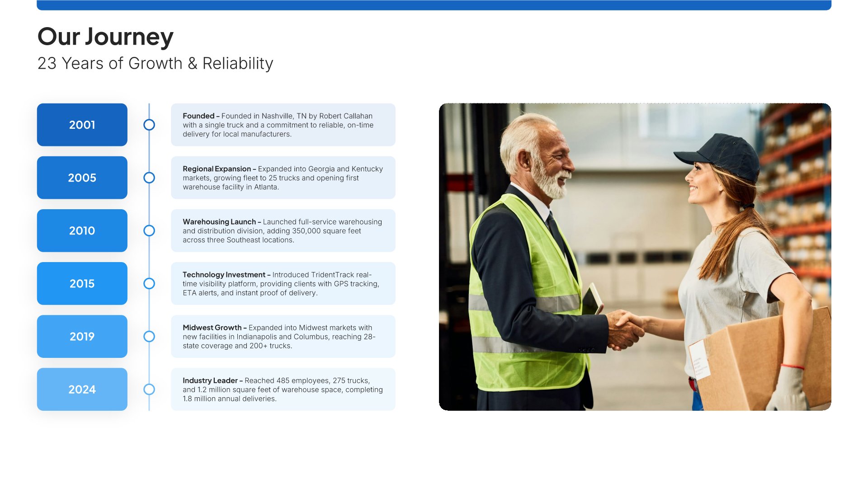The width and height of the screenshot is (868, 488).
Task: Select the warehouse handshake photo
Action: coord(635,257)
